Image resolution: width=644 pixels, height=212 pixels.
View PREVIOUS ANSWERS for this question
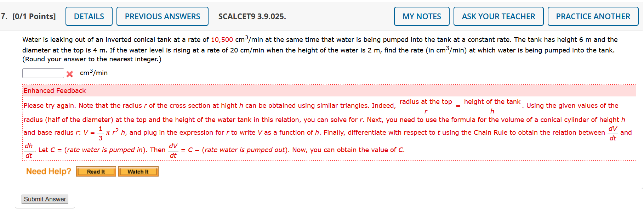point(162,16)
